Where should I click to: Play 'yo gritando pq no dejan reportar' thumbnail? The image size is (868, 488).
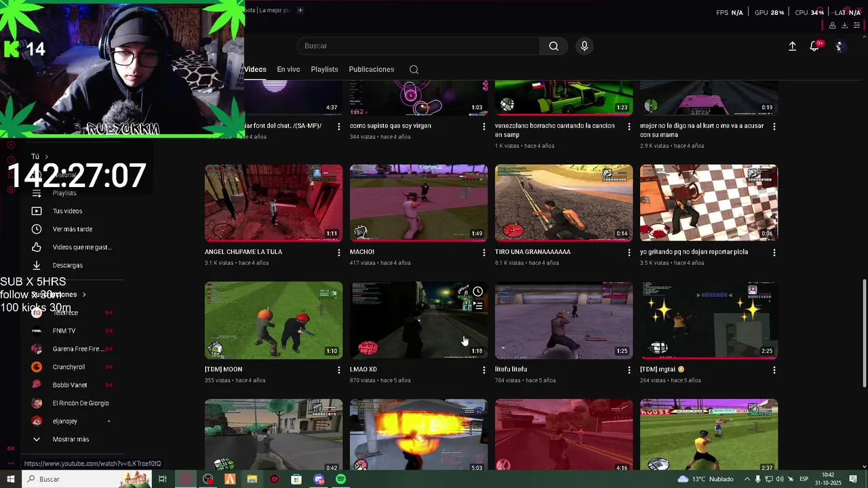[709, 203]
